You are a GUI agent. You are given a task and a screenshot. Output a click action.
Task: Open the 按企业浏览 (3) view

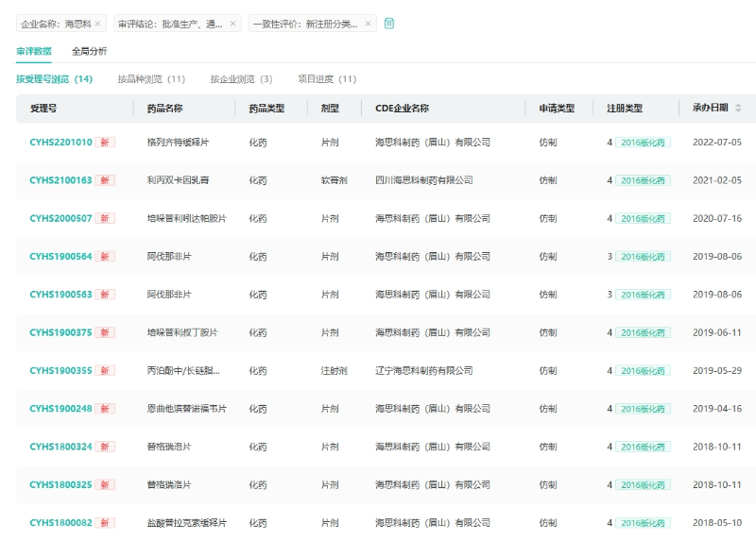point(241,79)
